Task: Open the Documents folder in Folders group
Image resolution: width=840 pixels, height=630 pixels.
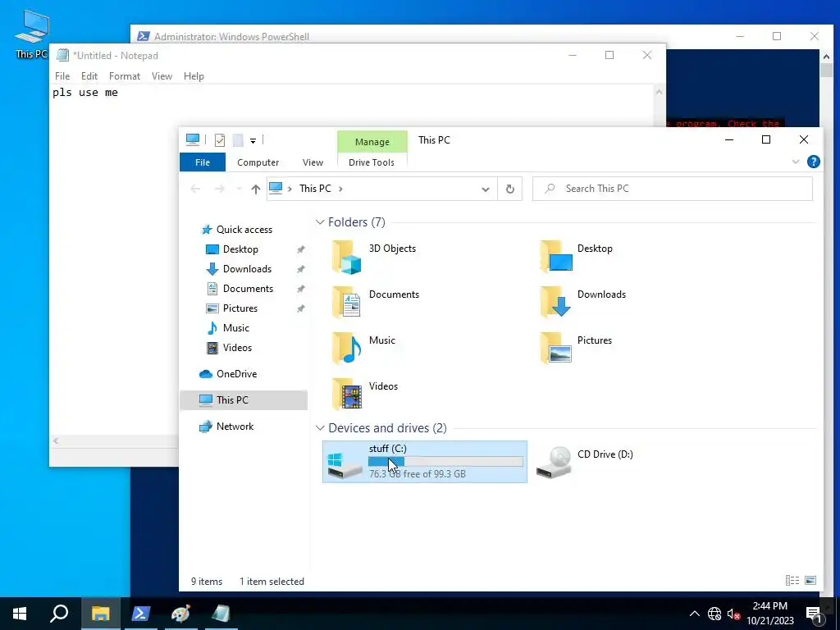Action: pos(376,302)
